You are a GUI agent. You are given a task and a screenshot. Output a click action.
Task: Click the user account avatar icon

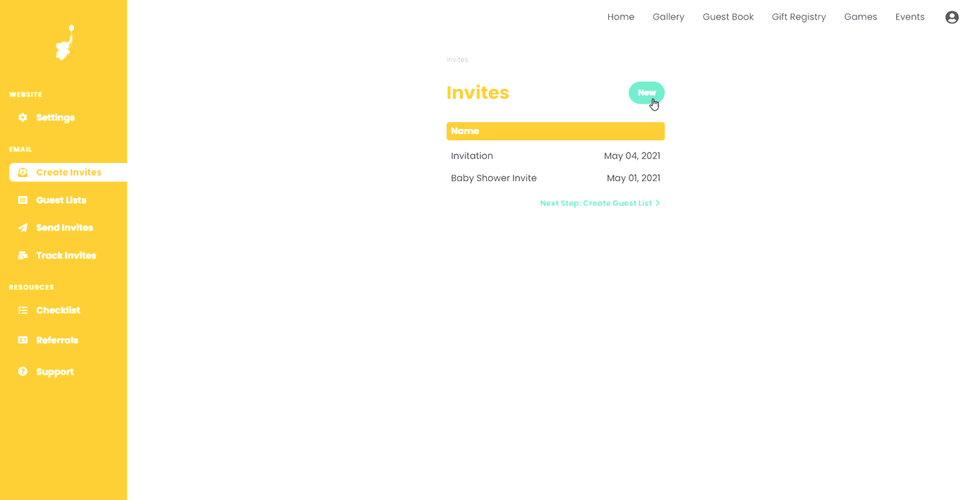(x=952, y=16)
